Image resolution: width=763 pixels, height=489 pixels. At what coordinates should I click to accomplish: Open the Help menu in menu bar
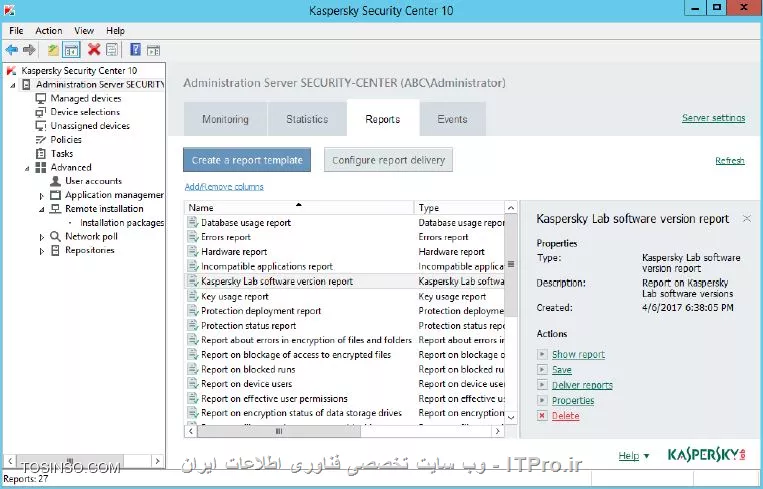click(x=115, y=30)
